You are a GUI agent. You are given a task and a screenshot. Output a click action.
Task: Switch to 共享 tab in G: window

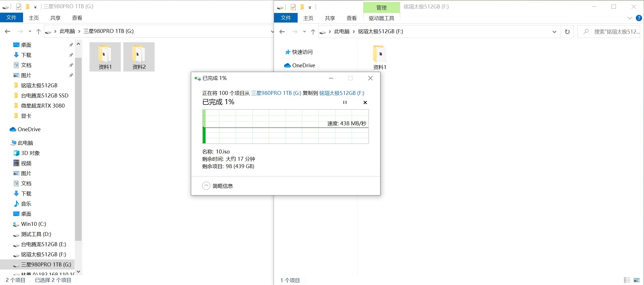point(55,18)
